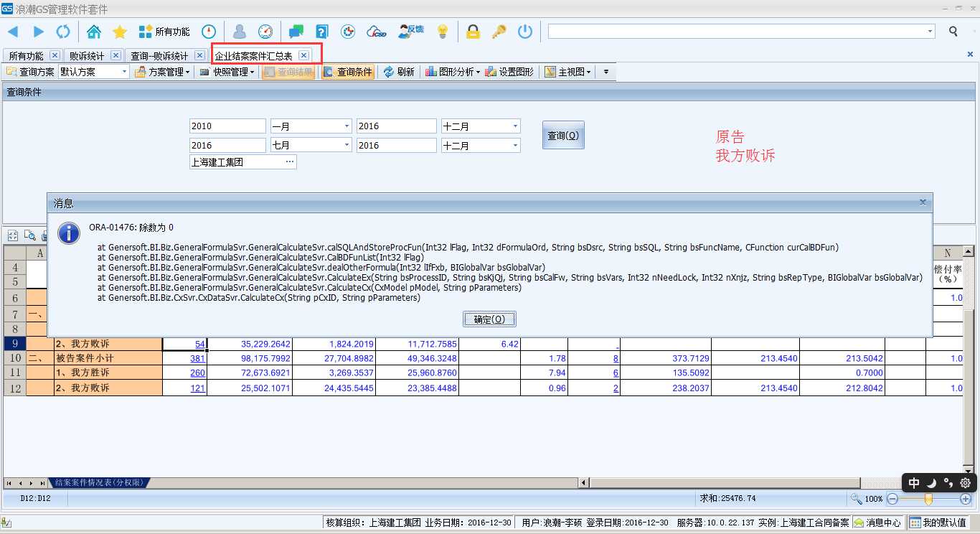Close the 败诉统计 tab
The height and width of the screenshot is (534, 980).
[x=115, y=55]
